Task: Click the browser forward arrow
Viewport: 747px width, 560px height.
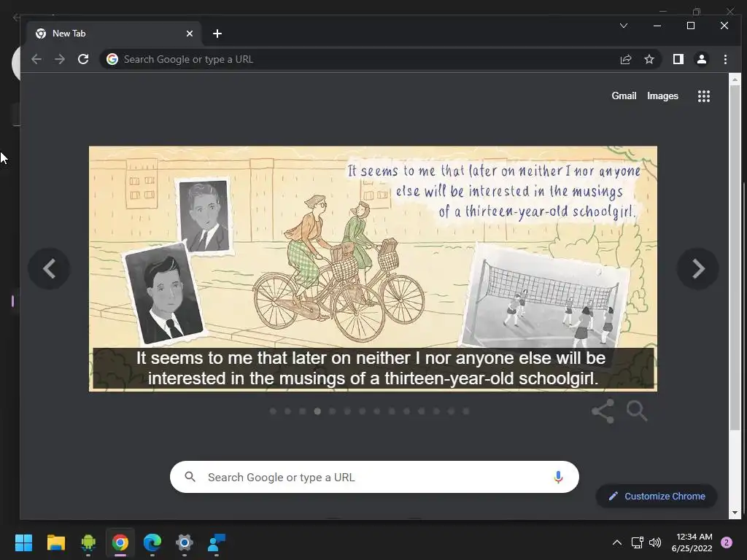Action: pos(60,59)
